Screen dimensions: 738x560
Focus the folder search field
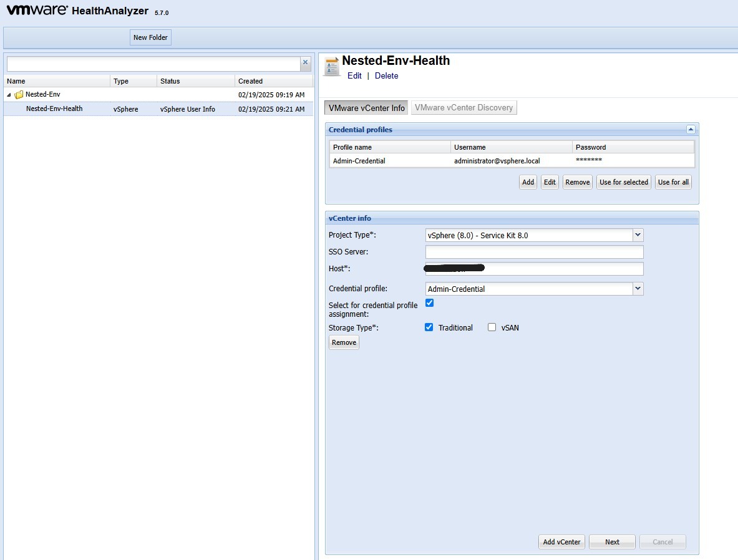[x=153, y=64]
